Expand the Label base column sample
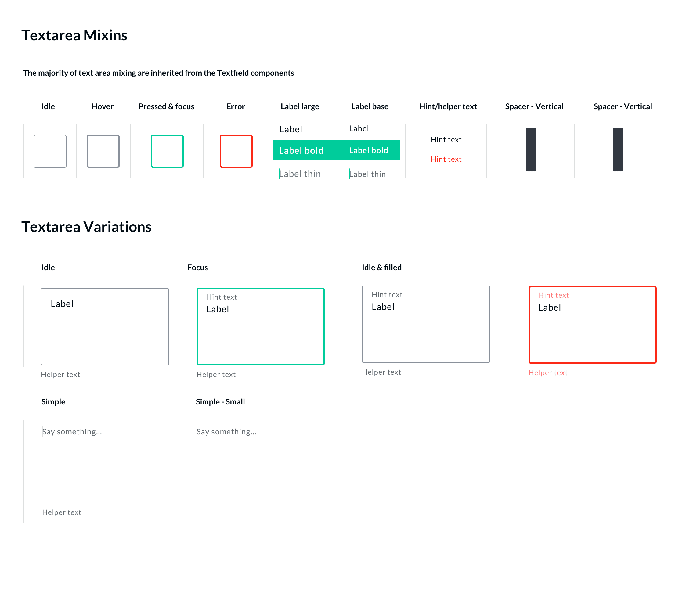Screen dimensions: 700x604 coord(359,128)
